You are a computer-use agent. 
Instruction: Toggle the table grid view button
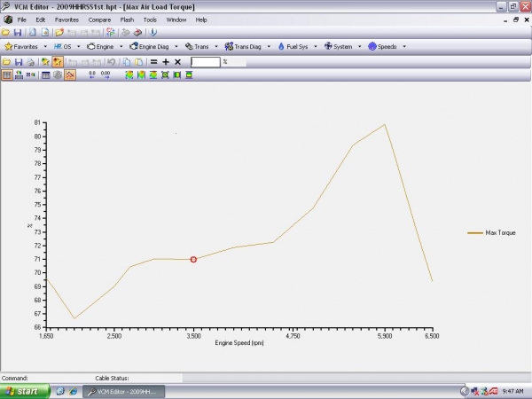pyautogui.click(x=7, y=75)
